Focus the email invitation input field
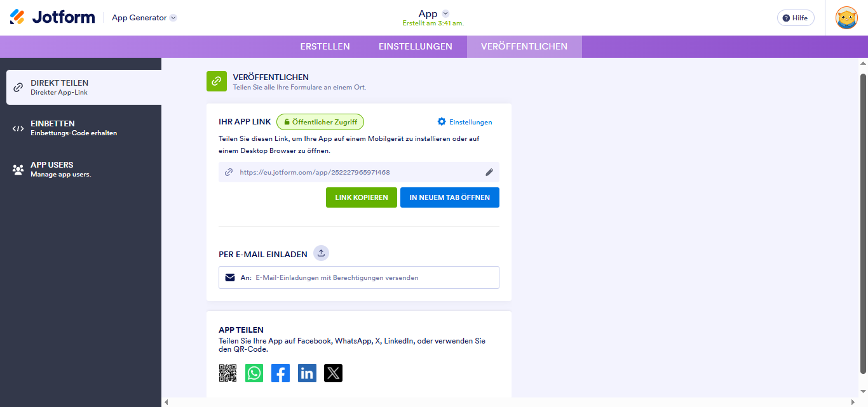Image resolution: width=868 pixels, height=407 pixels. click(x=359, y=277)
